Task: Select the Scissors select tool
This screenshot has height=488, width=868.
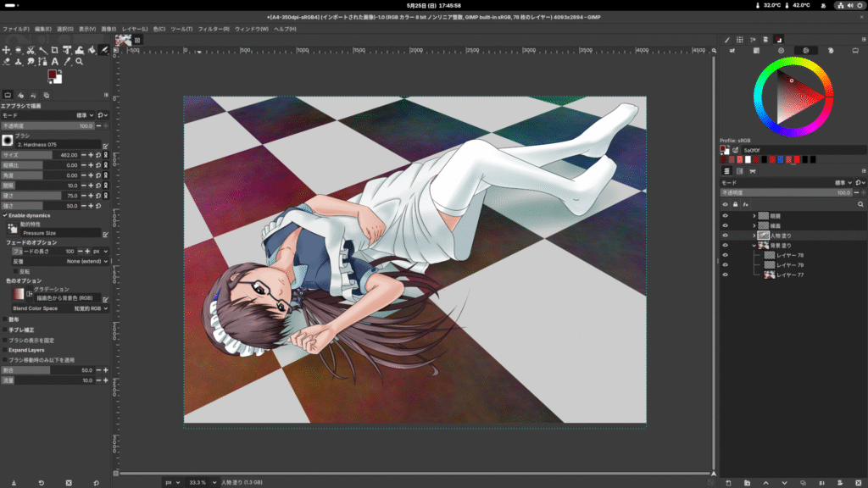Action: (31, 50)
